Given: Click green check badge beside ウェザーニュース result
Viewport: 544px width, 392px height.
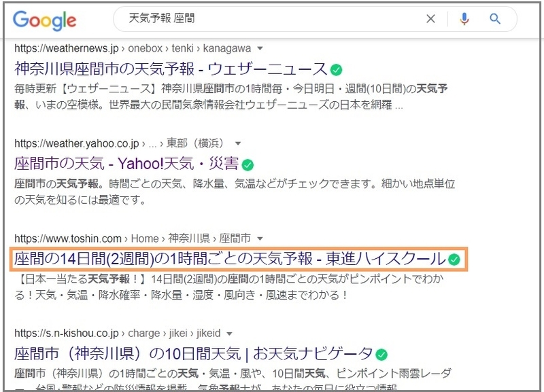Looking at the screenshot, I should coord(336,70).
